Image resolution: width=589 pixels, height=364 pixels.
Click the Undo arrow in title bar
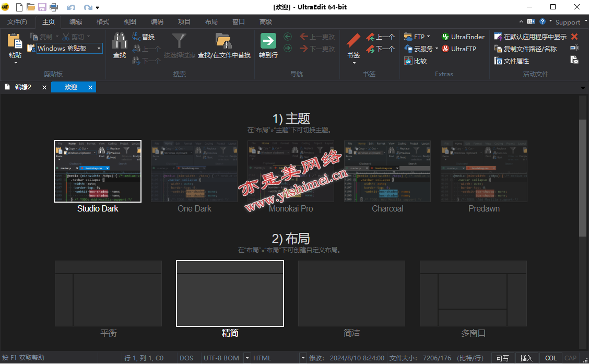tap(71, 7)
